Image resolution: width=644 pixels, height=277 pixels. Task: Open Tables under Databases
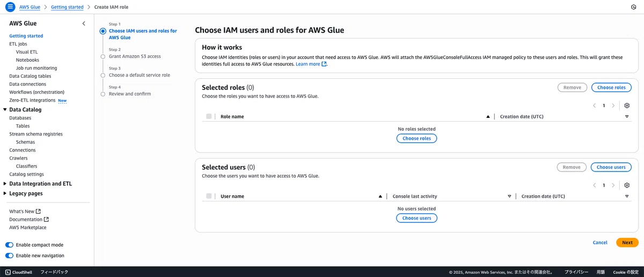click(23, 126)
